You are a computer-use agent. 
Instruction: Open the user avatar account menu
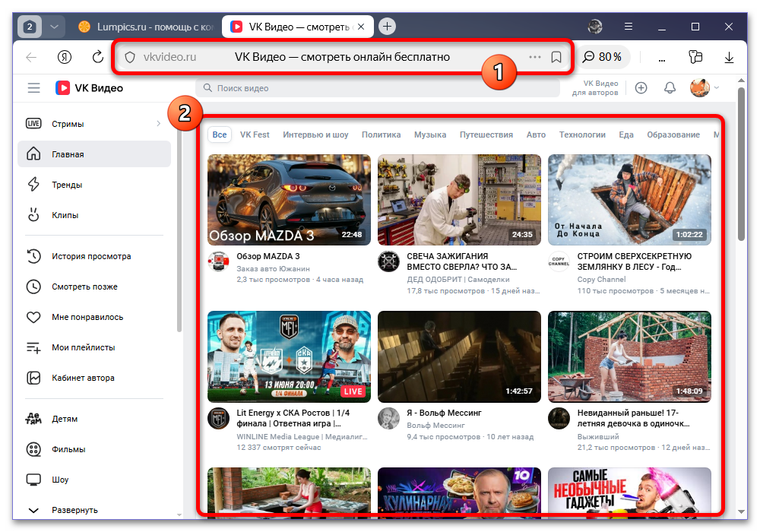click(704, 87)
